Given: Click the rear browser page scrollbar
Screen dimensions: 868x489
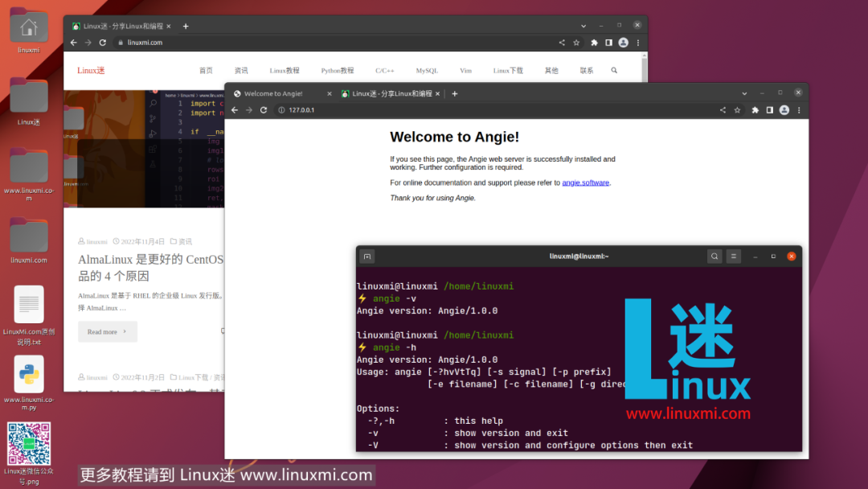Looking at the screenshot, I should pos(645,67).
